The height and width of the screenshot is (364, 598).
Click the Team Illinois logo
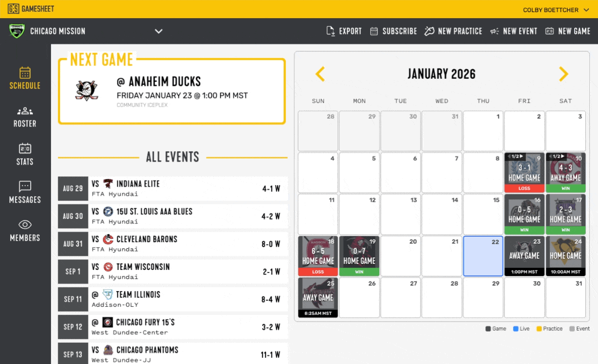pyautogui.click(x=108, y=294)
